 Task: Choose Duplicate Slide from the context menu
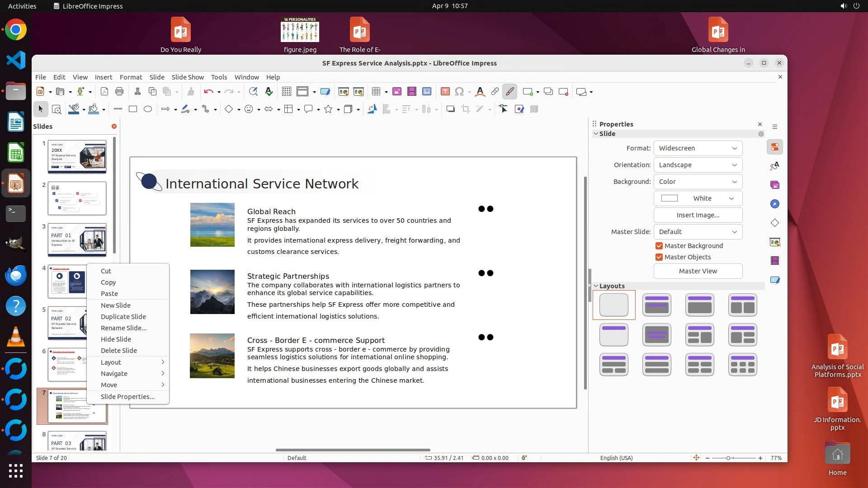click(x=123, y=317)
